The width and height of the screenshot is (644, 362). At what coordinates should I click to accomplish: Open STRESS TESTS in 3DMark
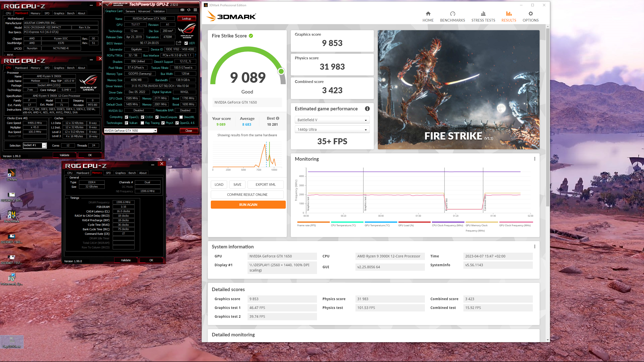(x=483, y=17)
